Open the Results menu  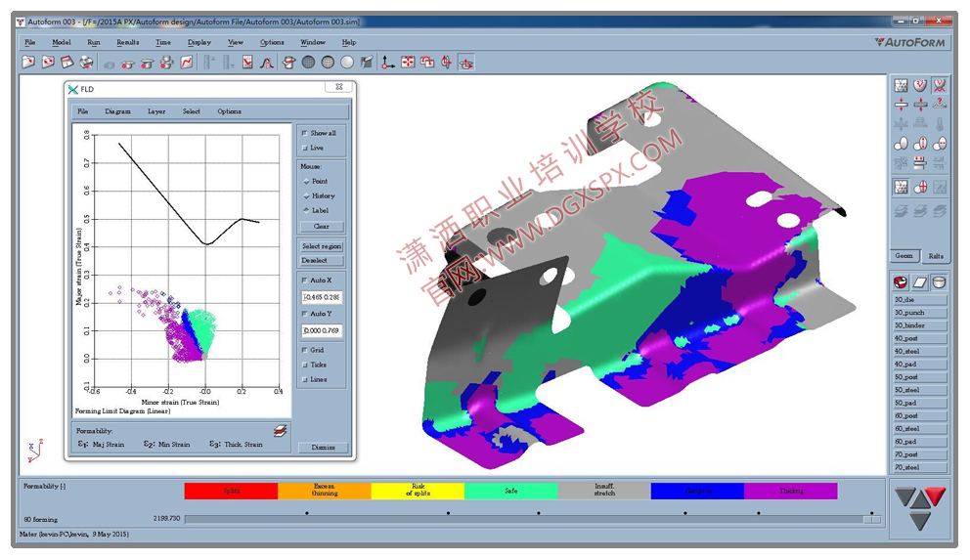click(127, 43)
